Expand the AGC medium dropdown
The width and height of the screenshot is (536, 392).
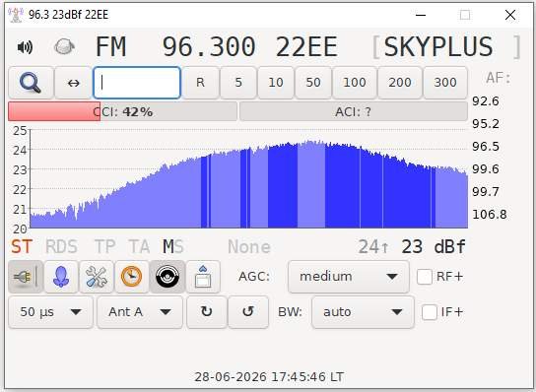click(349, 277)
